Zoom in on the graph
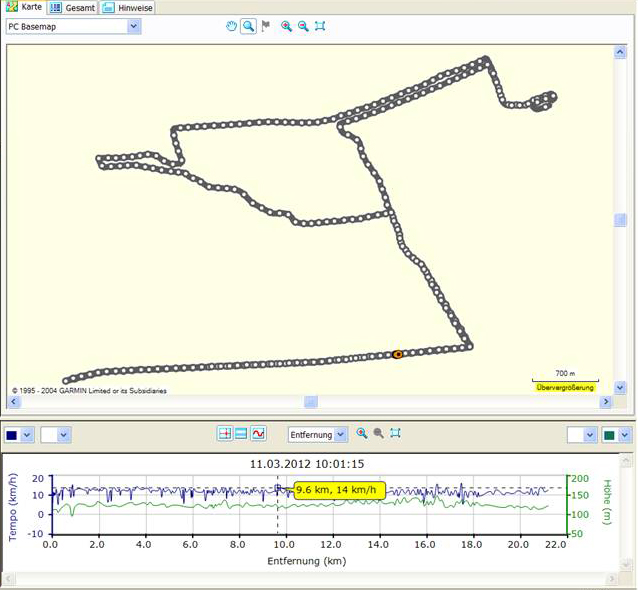638x590 pixels. [362, 434]
